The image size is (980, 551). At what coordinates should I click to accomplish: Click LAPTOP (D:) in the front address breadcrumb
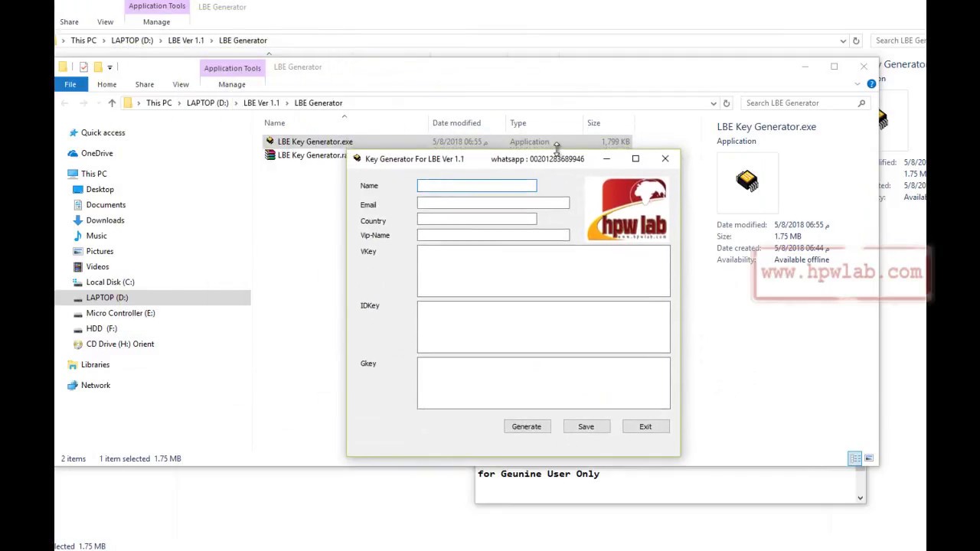207,103
